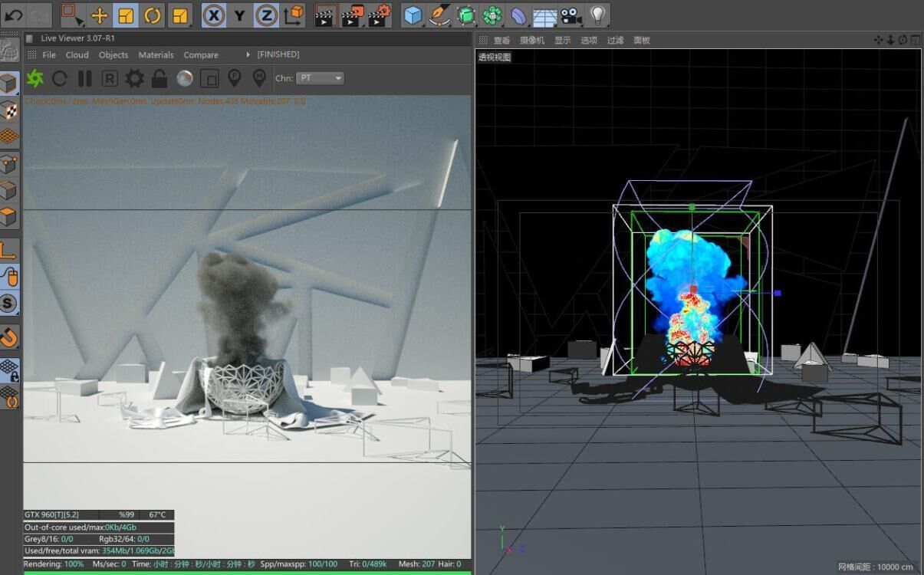The width and height of the screenshot is (924, 575).
Task: Click the Octane send-scene render start icon
Action: pyautogui.click(x=35, y=78)
